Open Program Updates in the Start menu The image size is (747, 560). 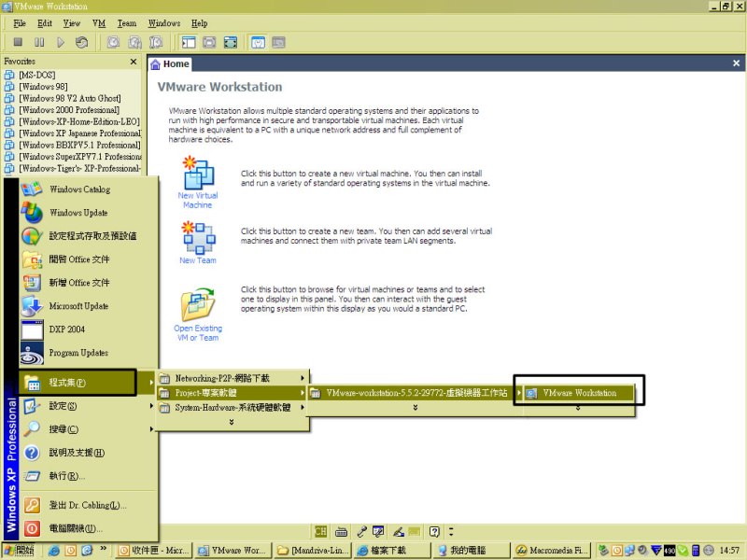click(x=89, y=353)
